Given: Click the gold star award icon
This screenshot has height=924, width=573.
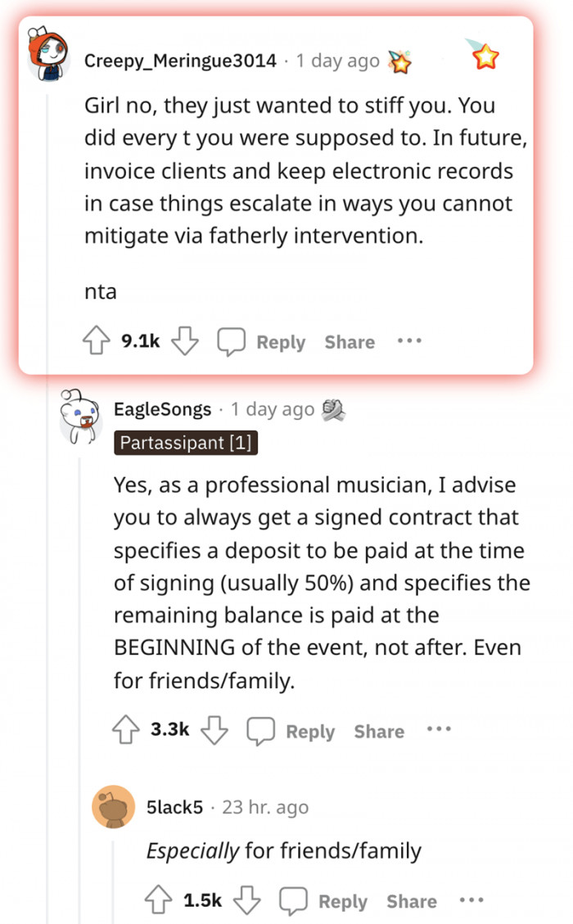Looking at the screenshot, I should [x=485, y=57].
